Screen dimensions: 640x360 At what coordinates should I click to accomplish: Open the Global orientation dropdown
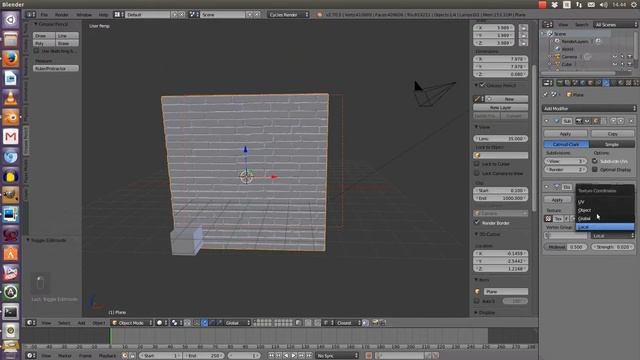[x=237, y=322]
